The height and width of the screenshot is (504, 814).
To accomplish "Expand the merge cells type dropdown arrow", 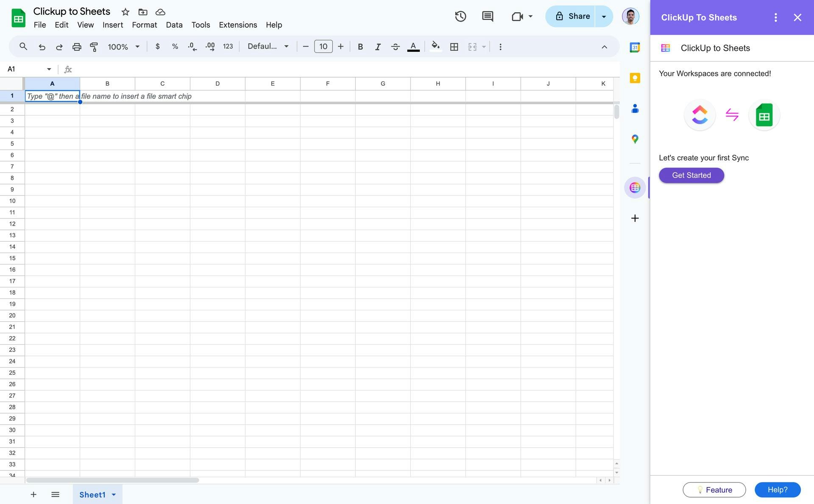I will (x=484, y=47).
